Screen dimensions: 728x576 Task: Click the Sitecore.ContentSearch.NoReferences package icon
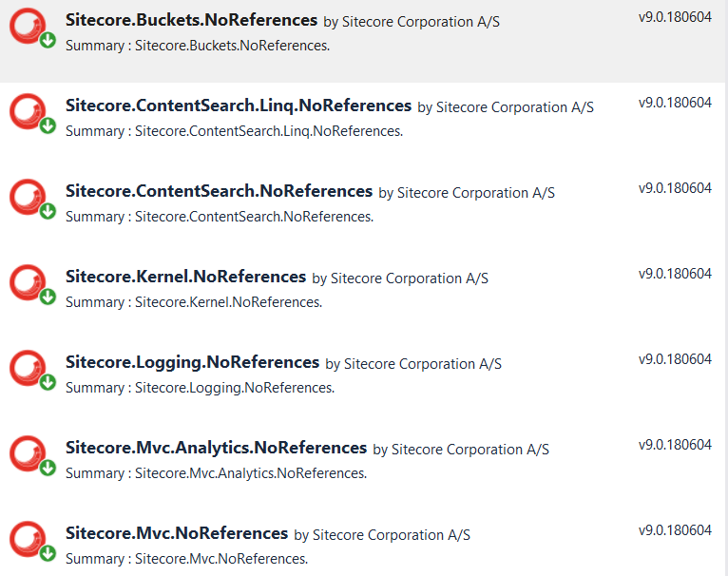point(30,199)
